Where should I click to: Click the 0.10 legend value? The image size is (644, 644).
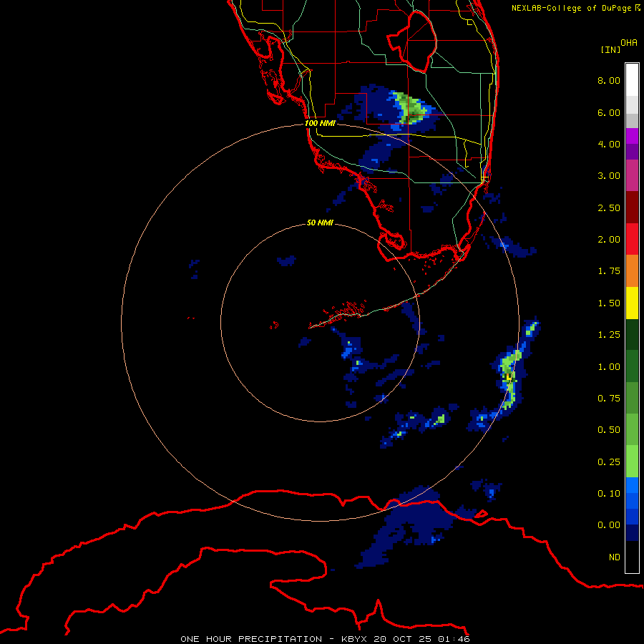pyautogui.click(x=609, y=494)
